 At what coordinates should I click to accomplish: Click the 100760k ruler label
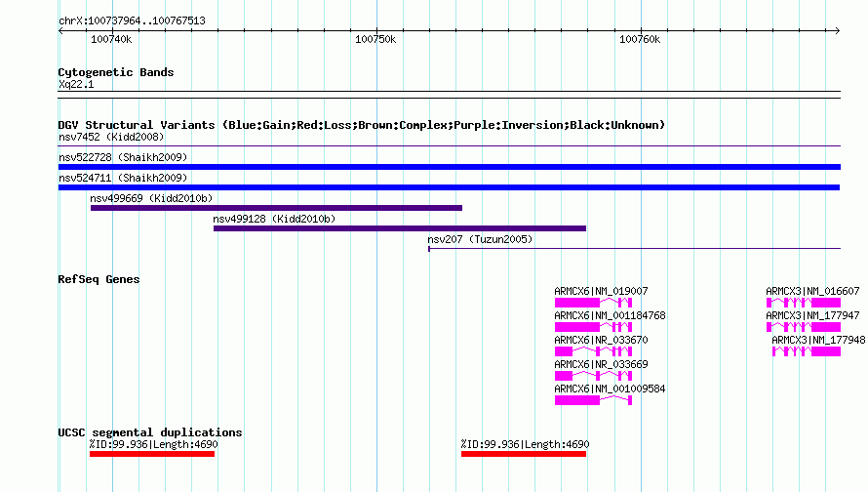pos(640,39)
